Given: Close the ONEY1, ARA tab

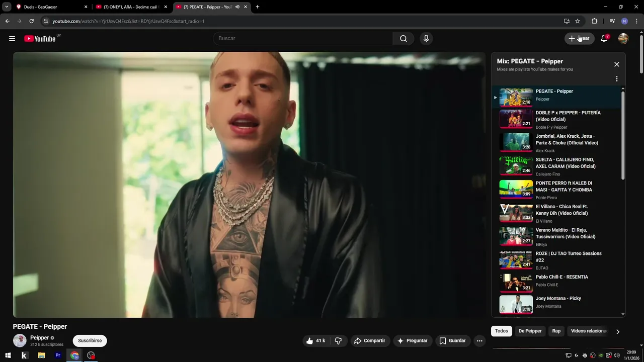Looking at the screenshot, I should click(x=166, y=7).
